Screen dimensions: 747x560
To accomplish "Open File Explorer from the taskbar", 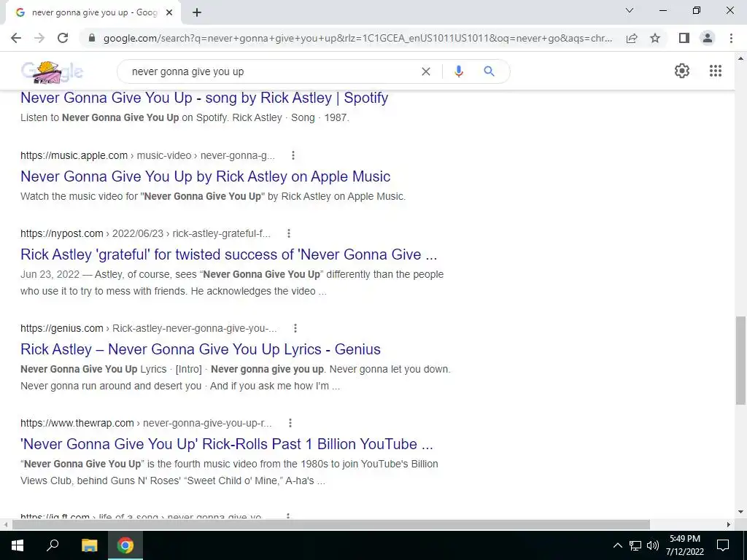I will [x=89, y=545].
